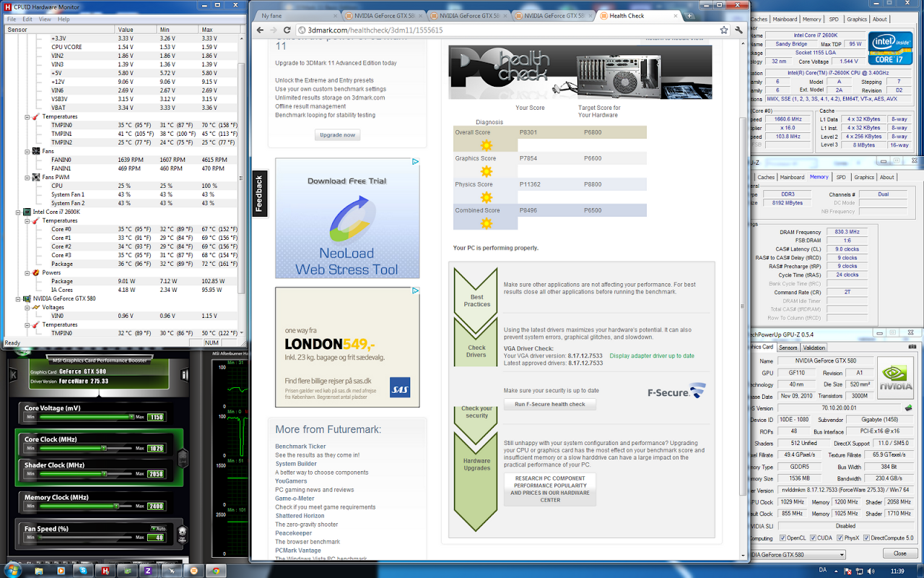
Task: Click the Chrome wrench settings icon
Action: tap(738, 30)
